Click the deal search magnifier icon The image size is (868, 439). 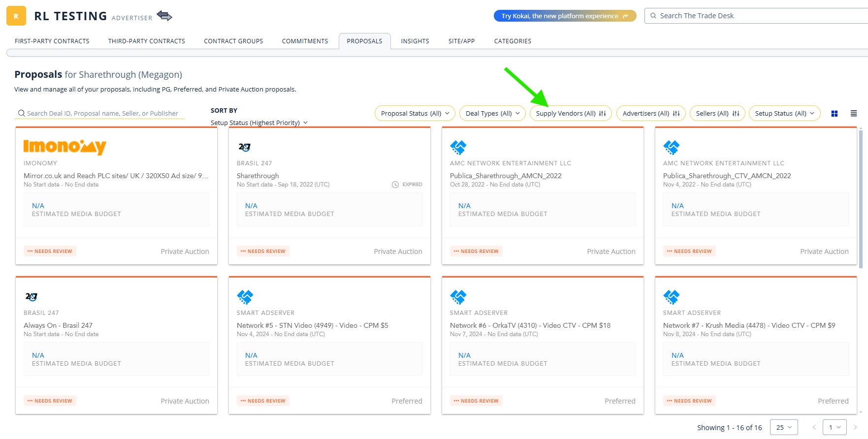coord(21,113)
